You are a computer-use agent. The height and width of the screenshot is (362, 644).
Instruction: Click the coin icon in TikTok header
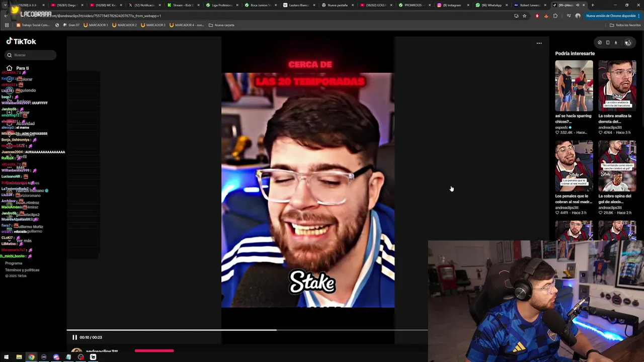599,43
